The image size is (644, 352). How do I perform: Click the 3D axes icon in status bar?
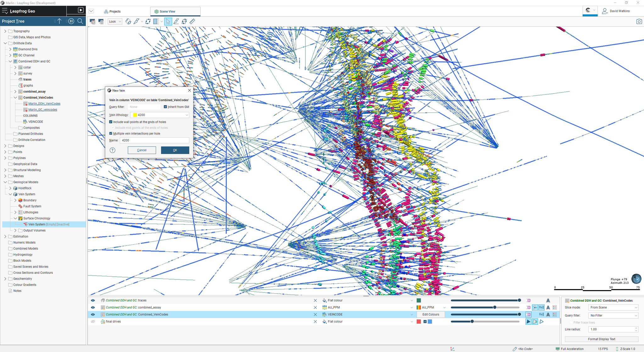452,349
